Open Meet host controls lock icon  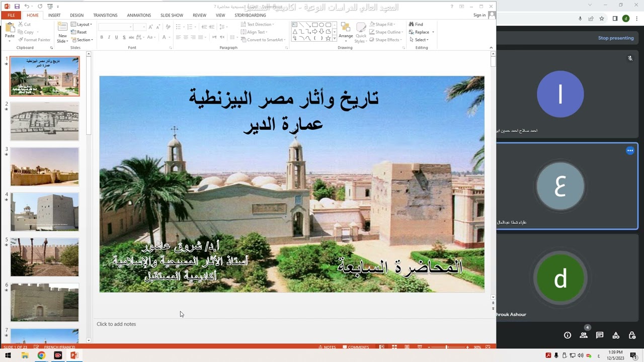tap(632, 335)
